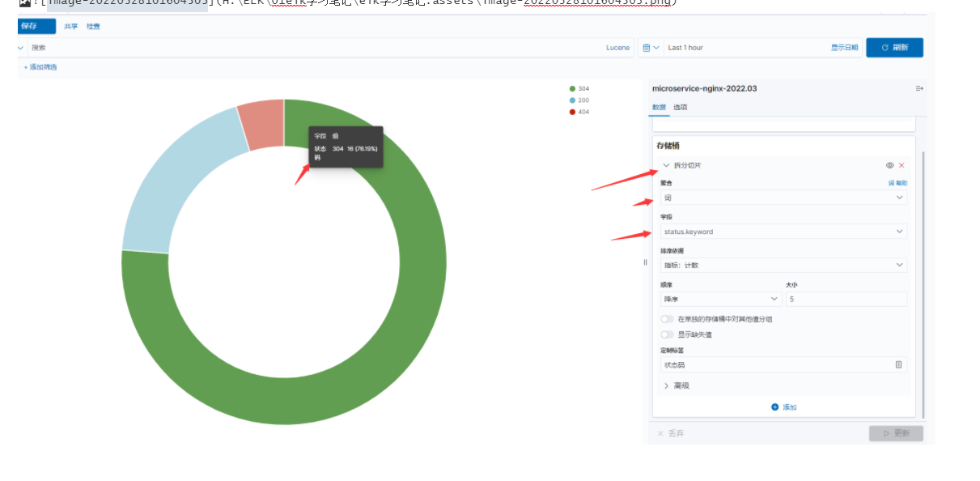This screenshot has height=481, width=980.
Task: Open the 聚合 aggregation dropdown
Action: coord(783,198)
